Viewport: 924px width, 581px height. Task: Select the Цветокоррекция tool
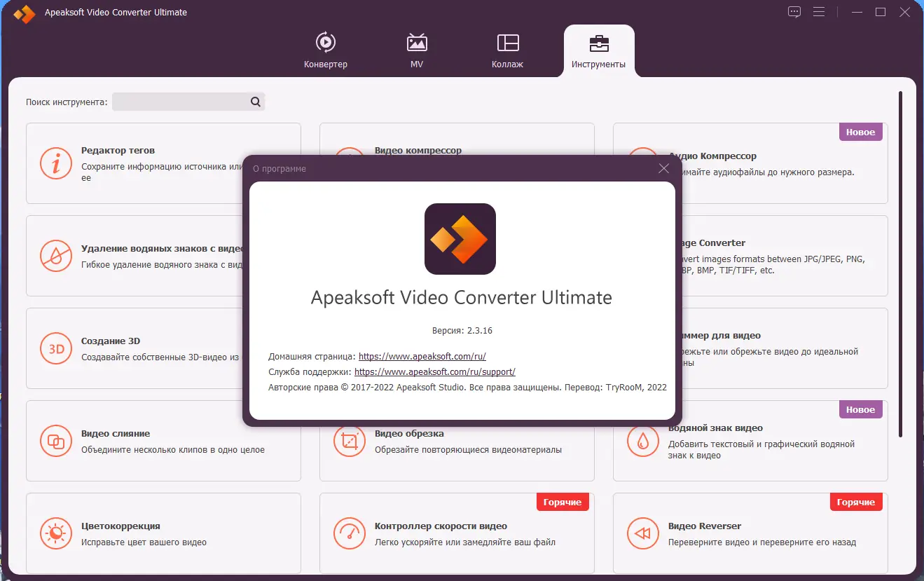tap(56, 533)
